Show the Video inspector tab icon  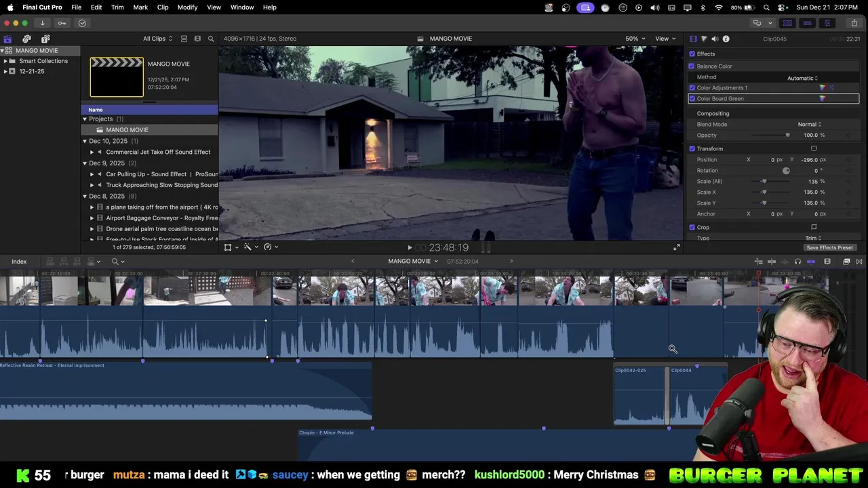coord(693,39)
